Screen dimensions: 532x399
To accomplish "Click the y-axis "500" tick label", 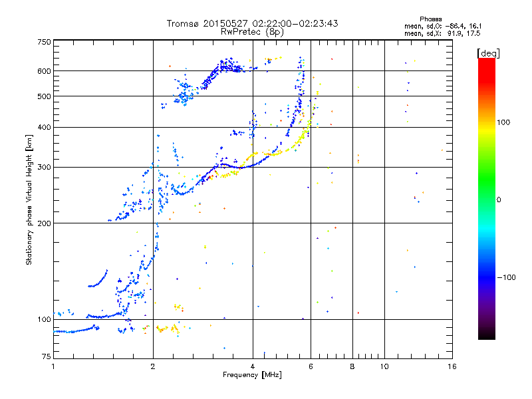I will coord(45,96).
